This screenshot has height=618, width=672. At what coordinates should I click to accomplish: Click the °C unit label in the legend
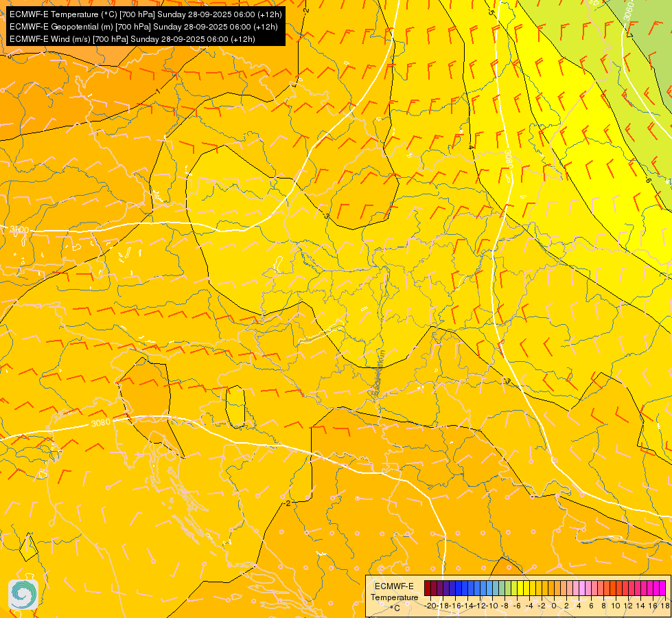[x=395, y=608]
